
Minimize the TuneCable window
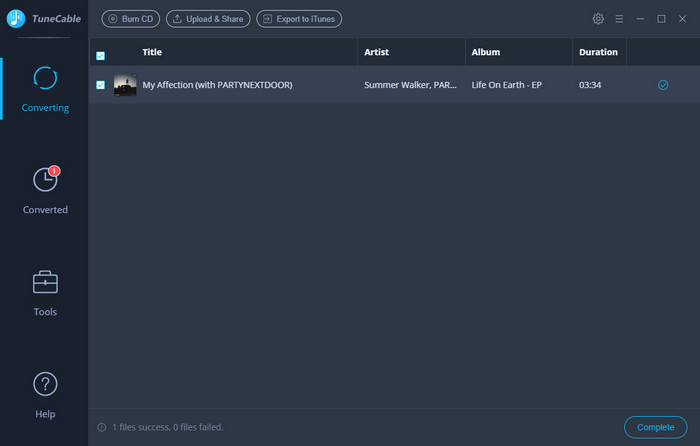(x=640, y=19)
